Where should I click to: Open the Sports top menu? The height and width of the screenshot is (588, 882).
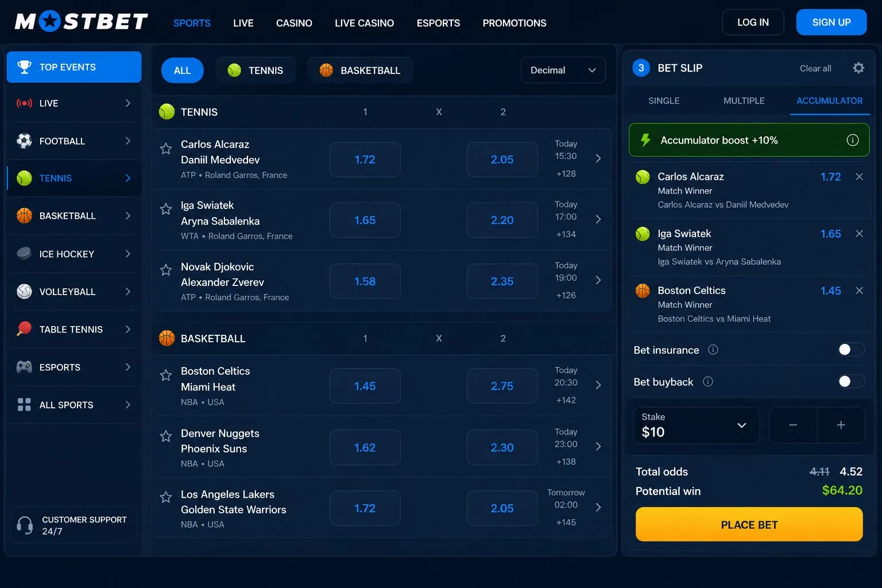[192, 23]
